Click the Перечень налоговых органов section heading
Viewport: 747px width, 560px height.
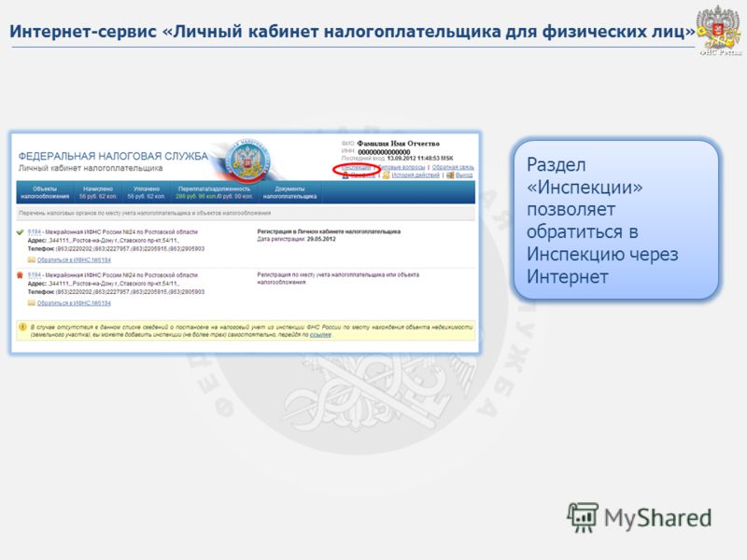click(145, 213)
